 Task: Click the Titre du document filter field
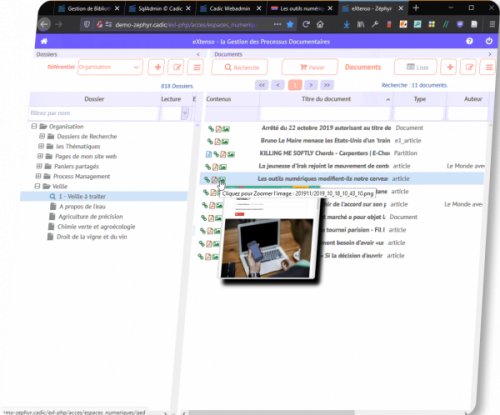(x=325, y=113)
